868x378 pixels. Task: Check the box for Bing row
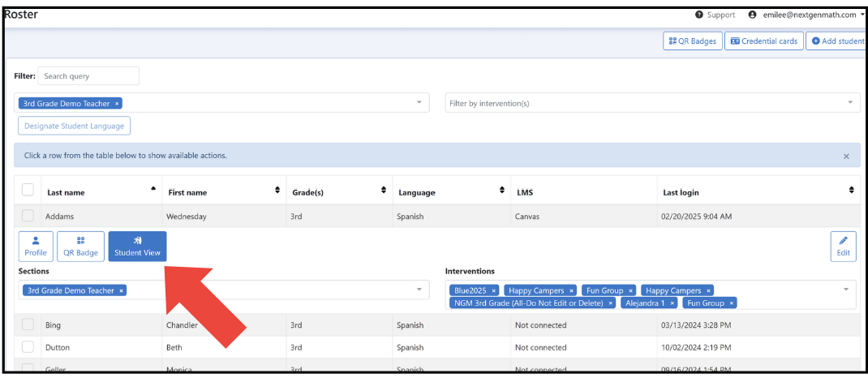[x=28, y=325]
